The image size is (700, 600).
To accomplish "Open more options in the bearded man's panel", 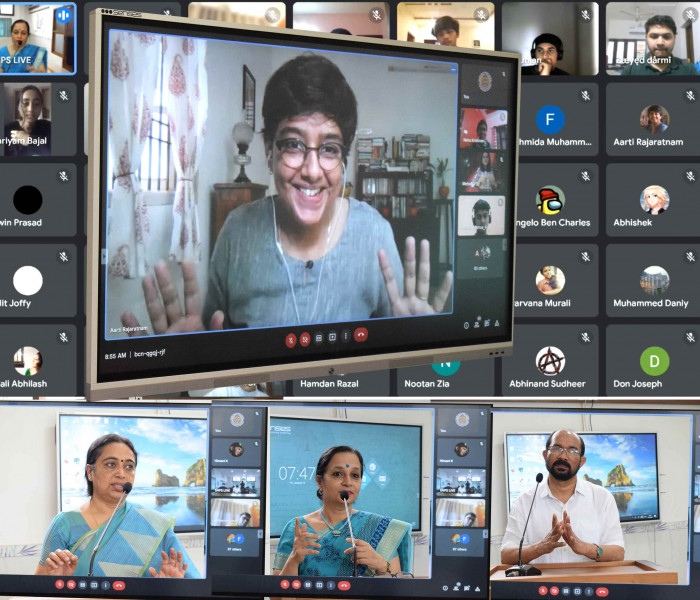I will 589,592.
